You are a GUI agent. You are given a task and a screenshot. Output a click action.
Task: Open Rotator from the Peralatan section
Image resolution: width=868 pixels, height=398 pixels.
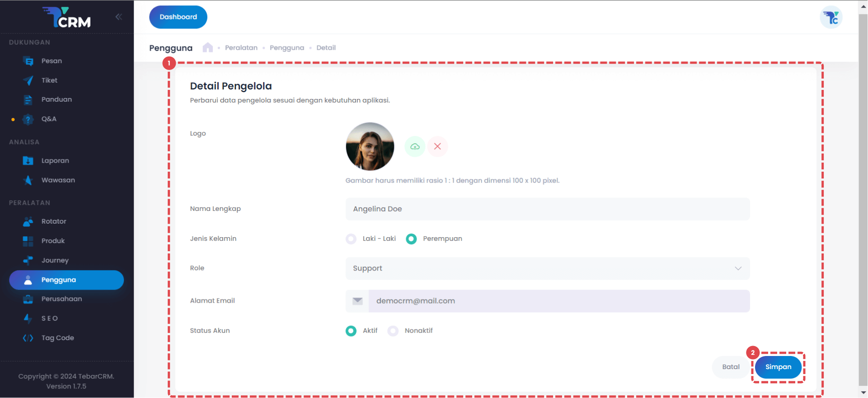[54, 221]
